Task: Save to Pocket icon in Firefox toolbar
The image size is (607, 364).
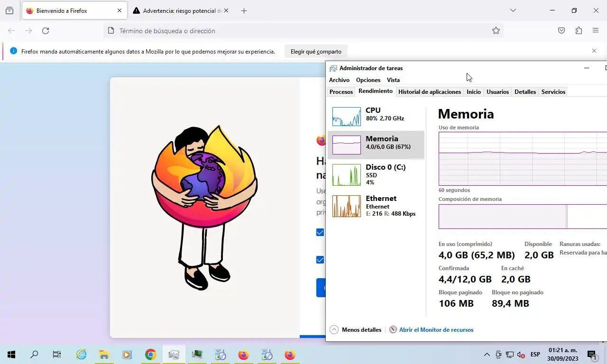Action: (x=561, y=31)
